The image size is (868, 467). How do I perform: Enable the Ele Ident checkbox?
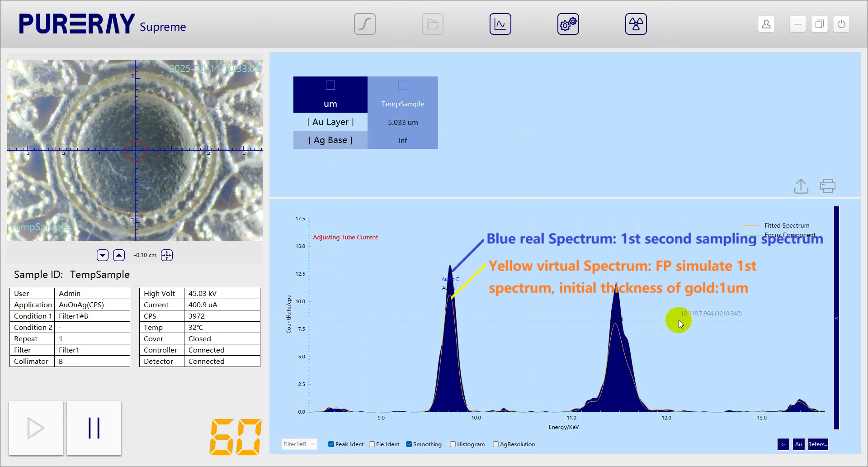(372, 444)
